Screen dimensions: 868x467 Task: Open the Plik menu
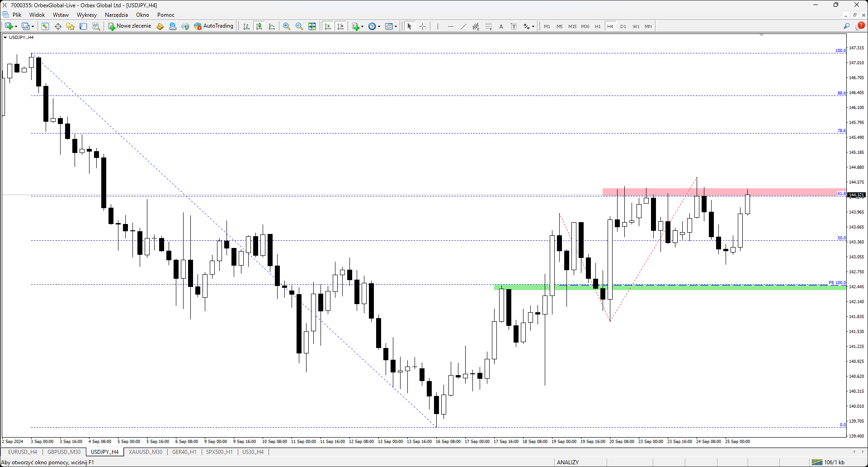[17, 15]
